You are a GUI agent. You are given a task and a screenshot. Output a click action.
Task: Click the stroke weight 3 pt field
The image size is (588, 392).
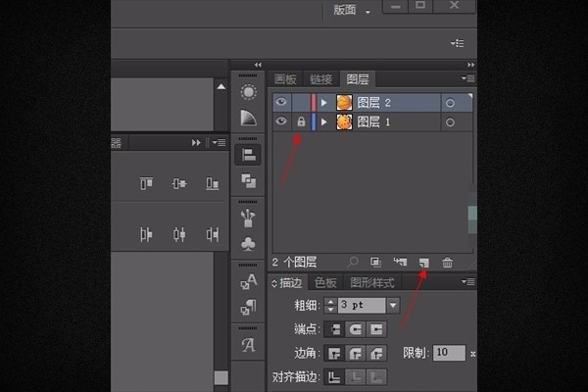362,306
